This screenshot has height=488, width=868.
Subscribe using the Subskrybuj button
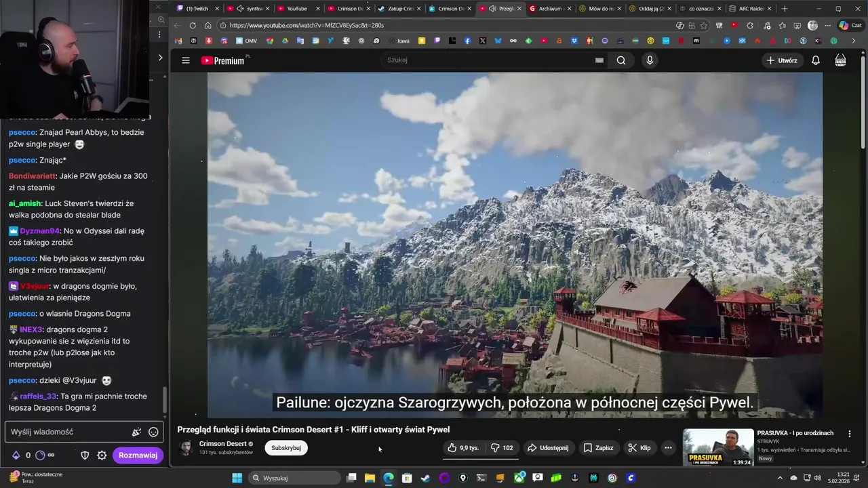[286, 448]
